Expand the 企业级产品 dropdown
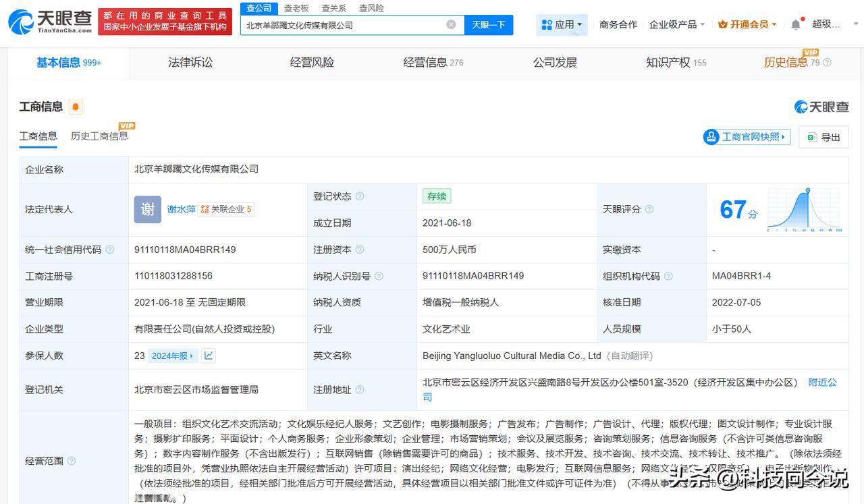The width and height of the screenshot is (864, 504). (x=676, y=24)
